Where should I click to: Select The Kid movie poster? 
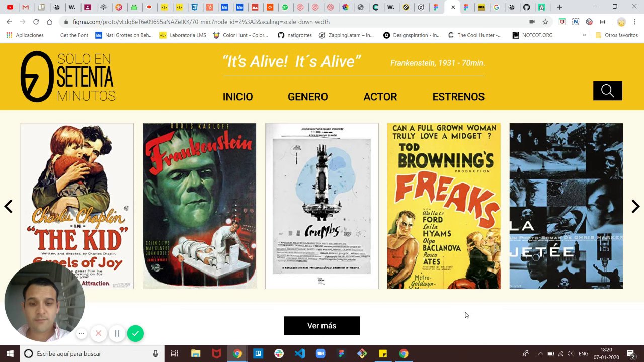click(x=77, y=206)
